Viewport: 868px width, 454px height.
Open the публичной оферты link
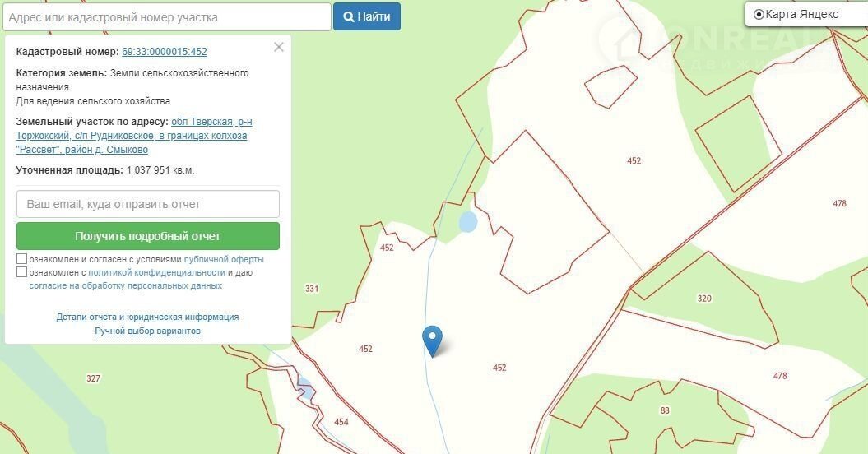tap(224, 259)
